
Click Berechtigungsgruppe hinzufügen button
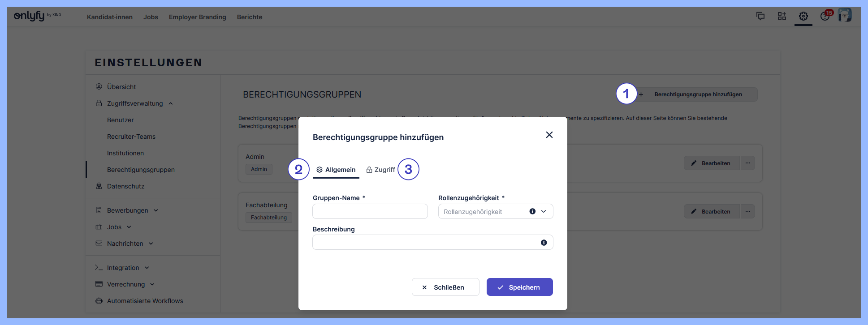coord(694,94)
